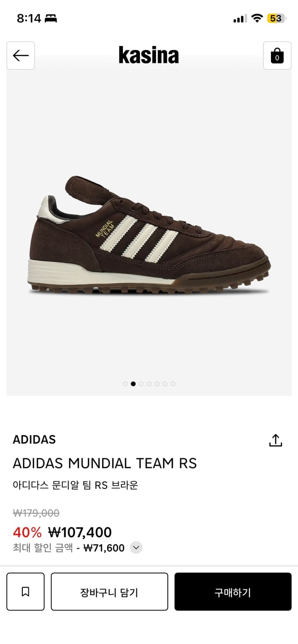298x644 pixels.
Task: Tap the back arrow icon
Action: [21, 55]
